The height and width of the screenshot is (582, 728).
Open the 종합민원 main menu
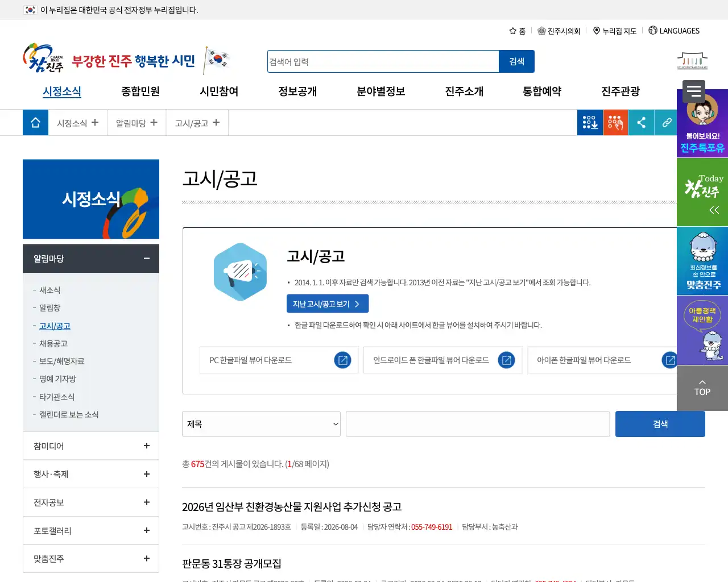coord(140,92)
